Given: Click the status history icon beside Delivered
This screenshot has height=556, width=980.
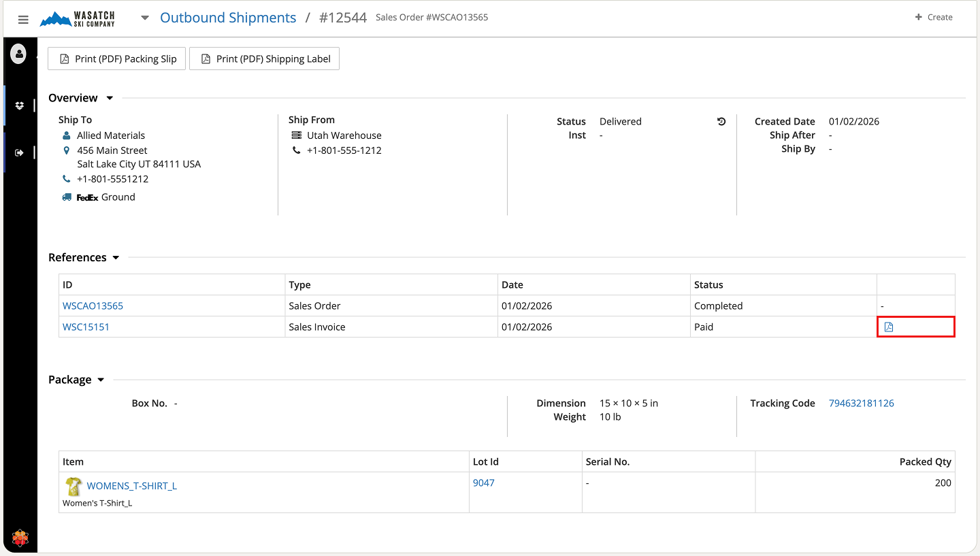Looking at the screenshot, I should tap(721, 122).
